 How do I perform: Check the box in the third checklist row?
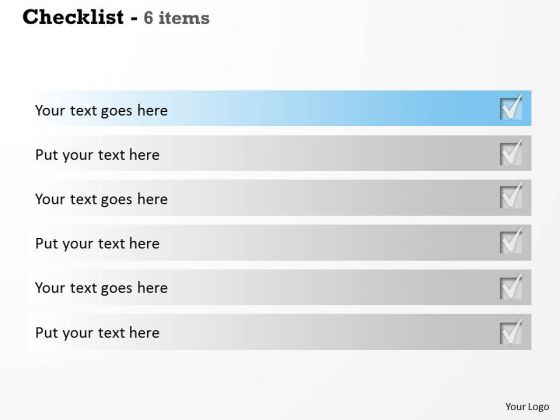pos(511,196)
